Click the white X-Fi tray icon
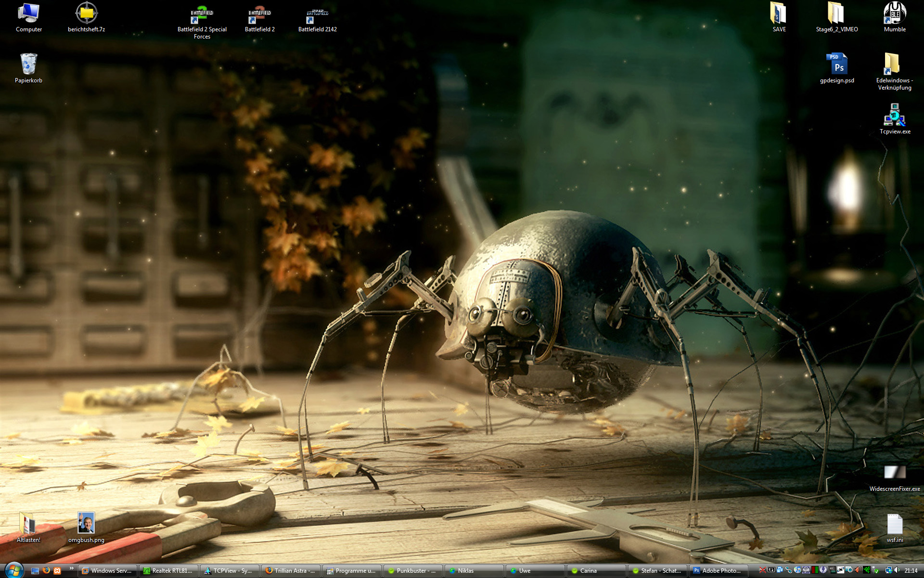The width and height of the screenshot is (924, 578). pos(841,570)
